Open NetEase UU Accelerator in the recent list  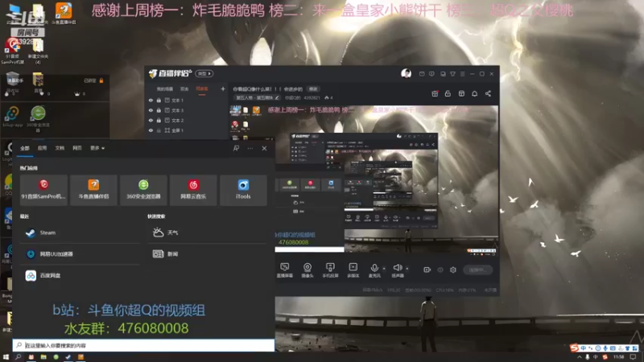pyautogui.click(x=80, y=254)
